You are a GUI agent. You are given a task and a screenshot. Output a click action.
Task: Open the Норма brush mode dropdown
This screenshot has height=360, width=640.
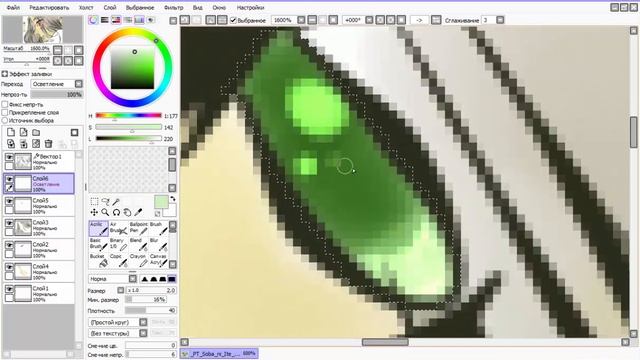point(133,279)
